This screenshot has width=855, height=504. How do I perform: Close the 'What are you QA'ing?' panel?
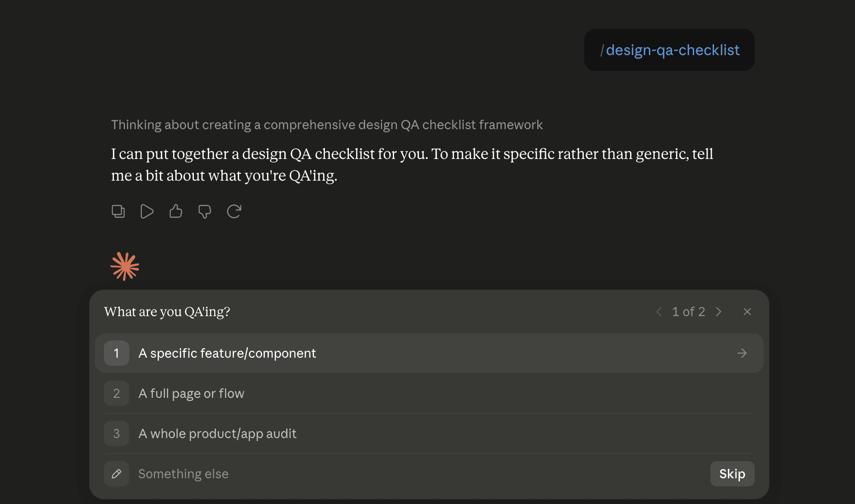[x=747, y=312]
